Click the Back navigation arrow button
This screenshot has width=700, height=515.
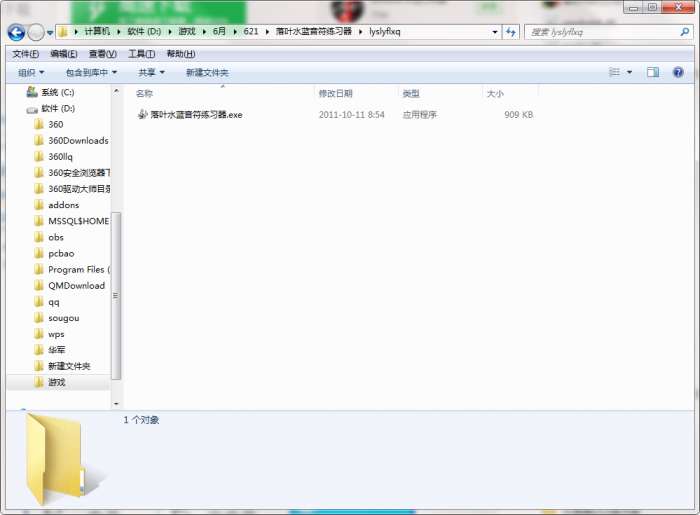17,32
